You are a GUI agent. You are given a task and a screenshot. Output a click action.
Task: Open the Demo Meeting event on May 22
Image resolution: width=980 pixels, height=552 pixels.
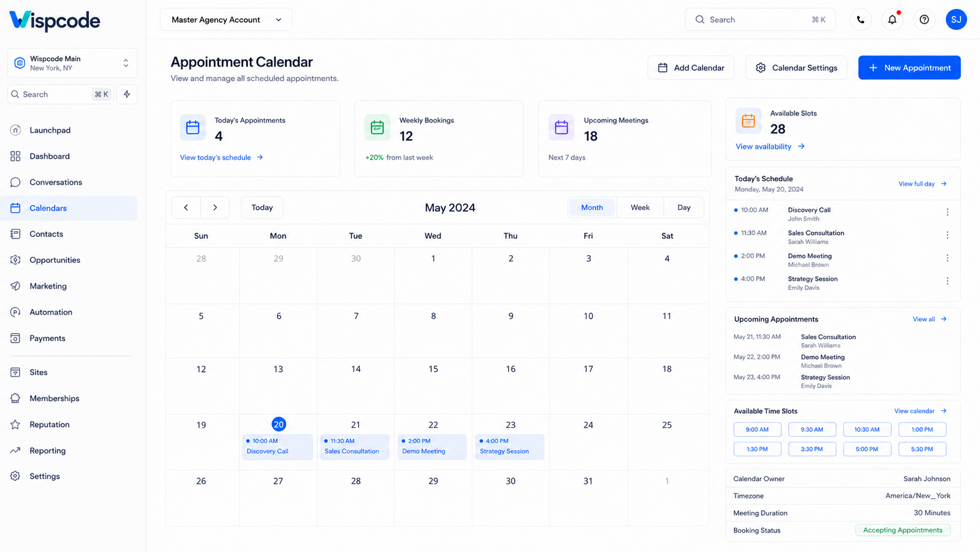tap(432, 446)
